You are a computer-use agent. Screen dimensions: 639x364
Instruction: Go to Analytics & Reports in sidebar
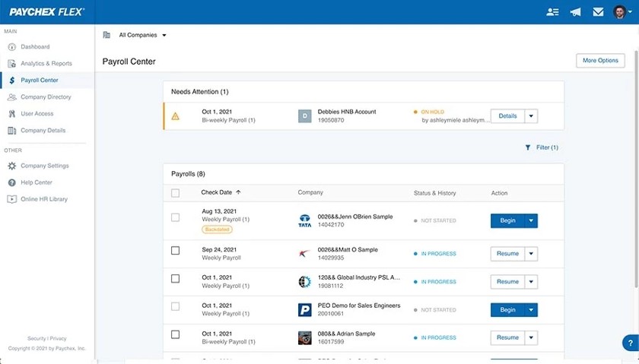tap(46, 64)
